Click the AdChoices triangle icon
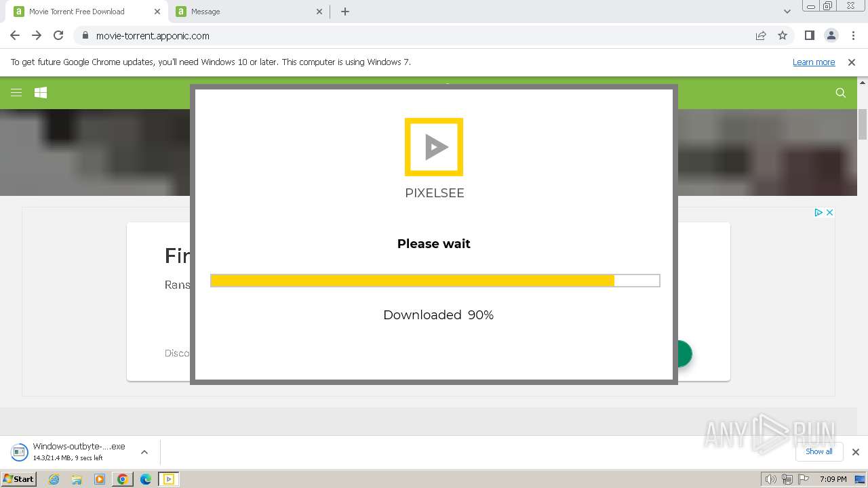 [x=818, y=213]
